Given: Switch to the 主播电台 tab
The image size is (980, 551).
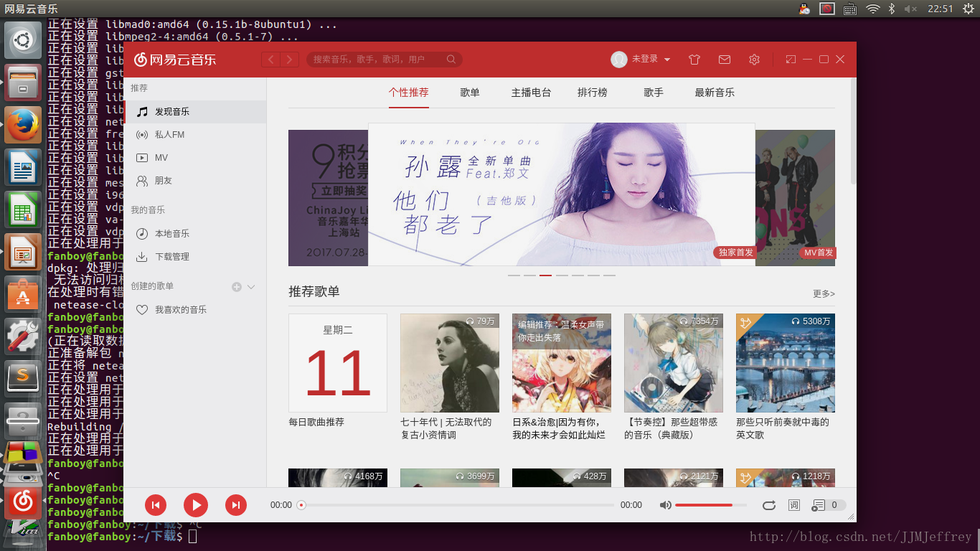Looking at the screenshot, I should (532, 93).
